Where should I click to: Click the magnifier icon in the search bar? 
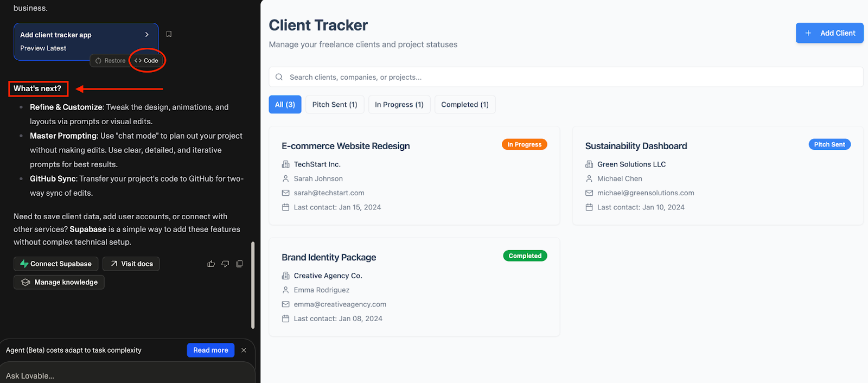tap(279, 77)
